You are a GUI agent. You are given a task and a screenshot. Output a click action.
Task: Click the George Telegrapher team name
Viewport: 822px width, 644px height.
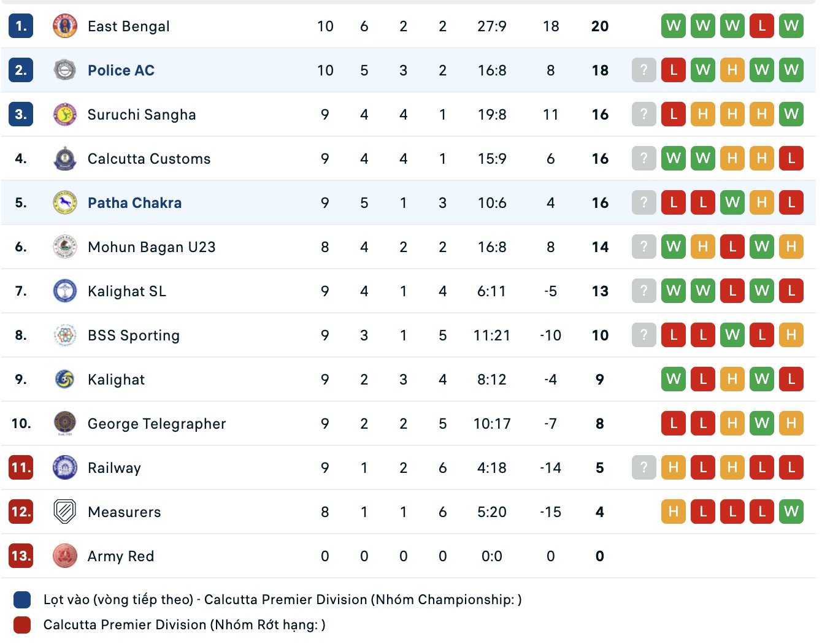[x=156, y=424]
